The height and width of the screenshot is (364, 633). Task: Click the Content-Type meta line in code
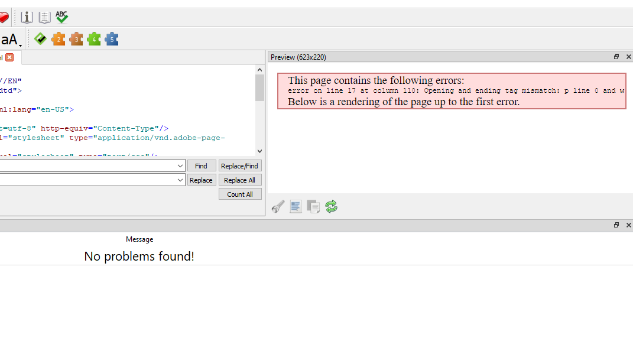[84, 128]
